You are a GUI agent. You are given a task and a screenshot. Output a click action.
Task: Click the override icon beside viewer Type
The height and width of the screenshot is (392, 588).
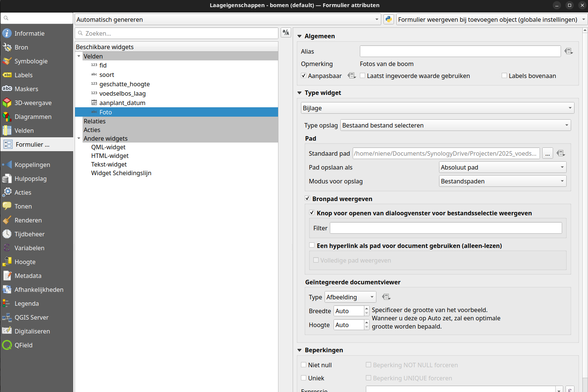[x=386, y=297]
